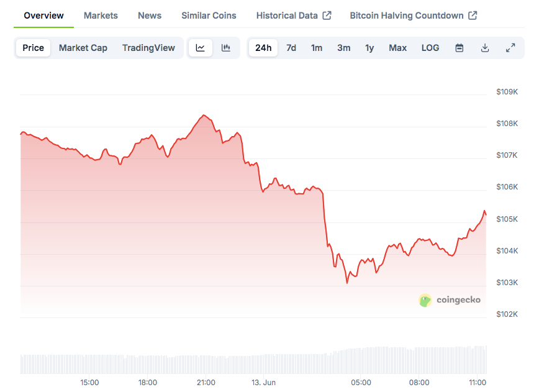The image size is (534, 392).
Task: Click the price line peak near 21:00
Action: tap(203, 116)
